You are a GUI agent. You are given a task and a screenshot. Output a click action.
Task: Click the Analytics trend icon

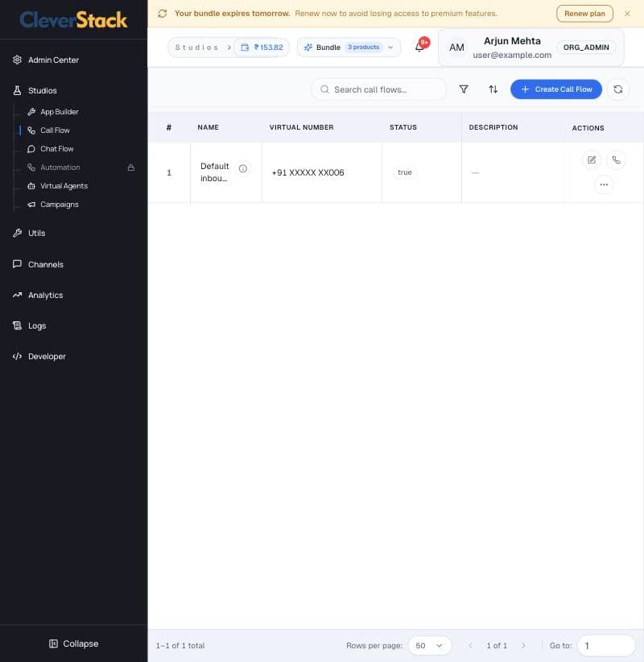(17, 295)
